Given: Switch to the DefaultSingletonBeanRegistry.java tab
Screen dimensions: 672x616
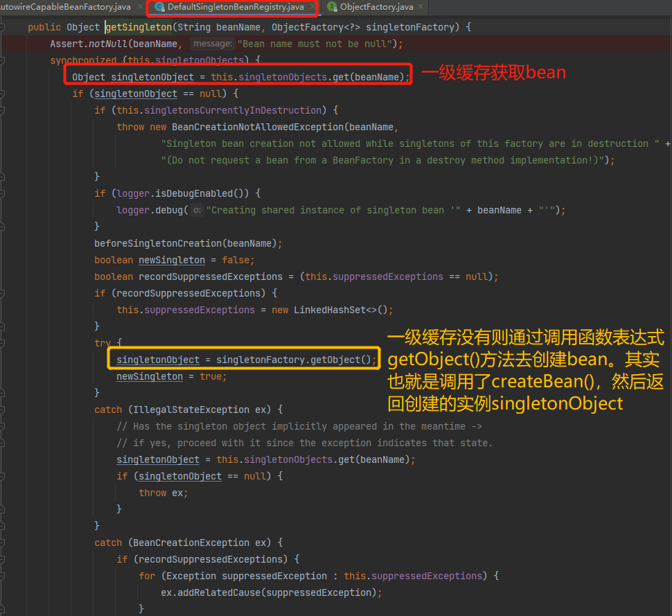Looking at the screenshot, I should [x=236, y=7].
